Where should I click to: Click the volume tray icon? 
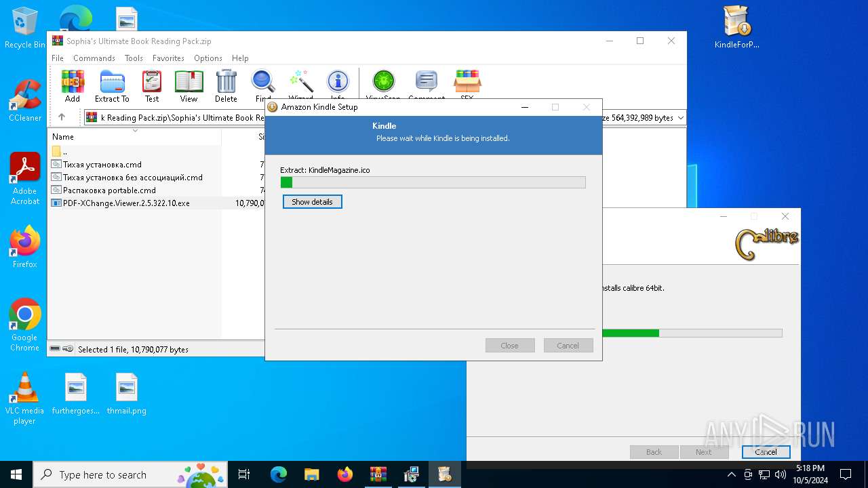pyautogui.click(x=780, y=474)
